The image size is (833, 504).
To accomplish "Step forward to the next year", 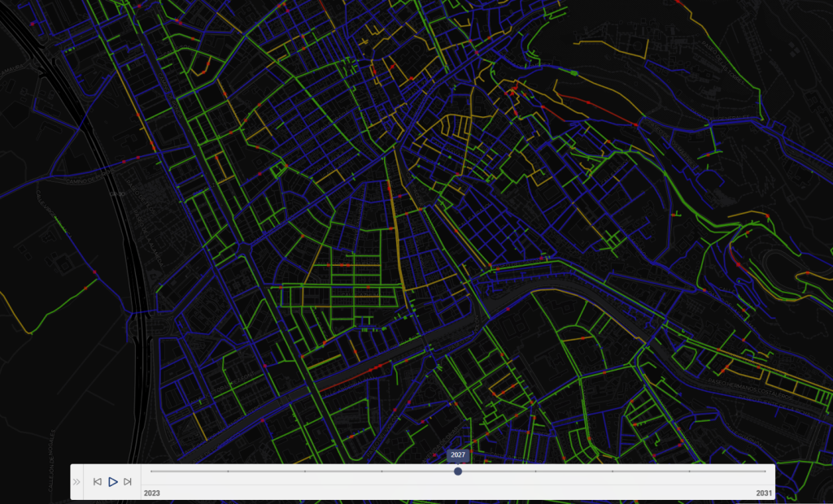I will (x=128, y=482).
